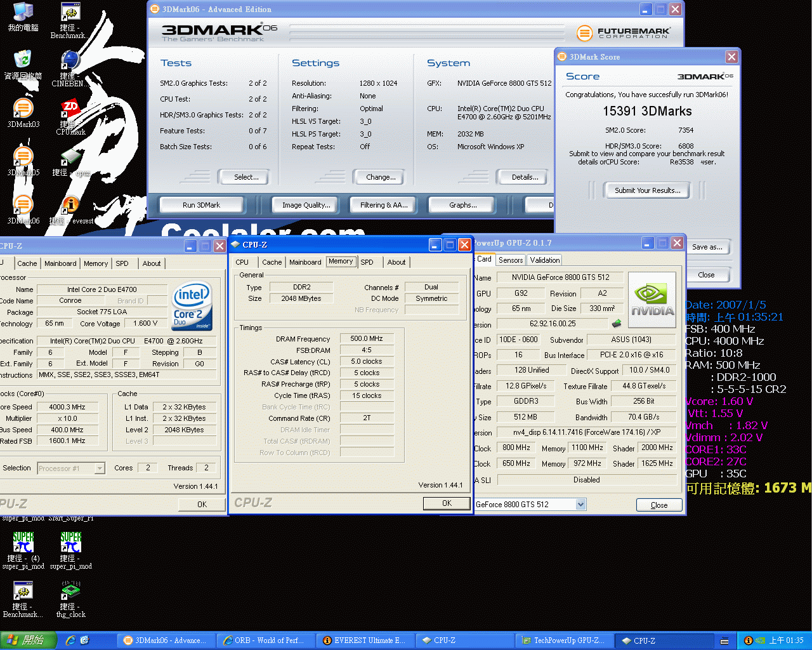
Task: Click Run 3DMark button
Action: (201, 205)
